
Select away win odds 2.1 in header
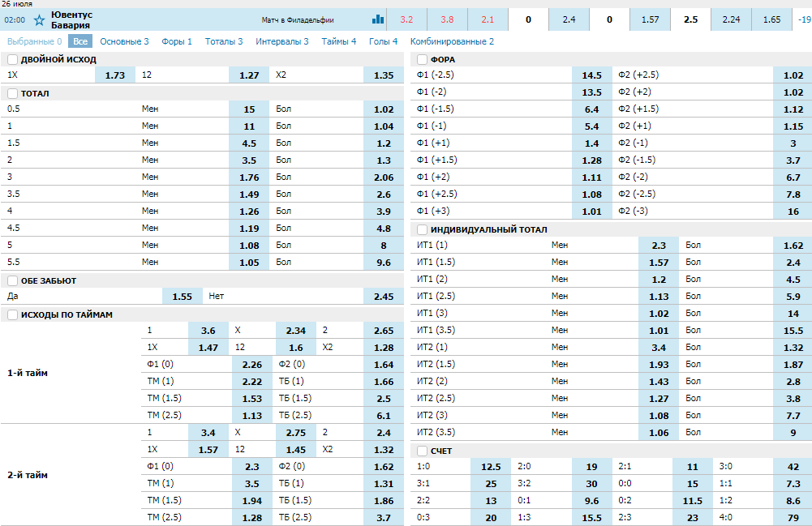click(488, 19)
